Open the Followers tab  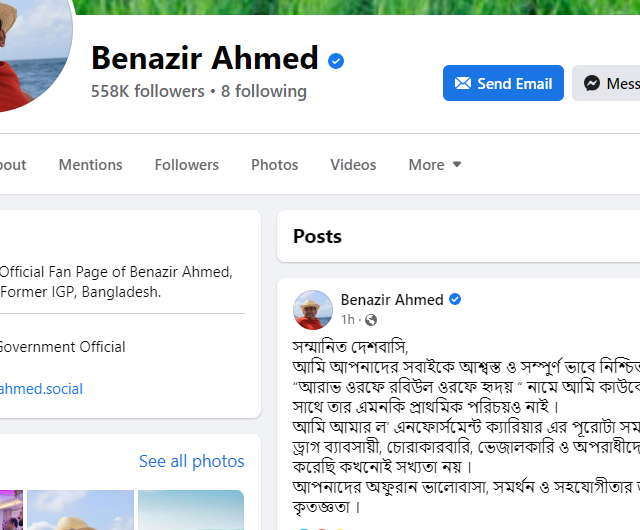(x=186, y=165)
